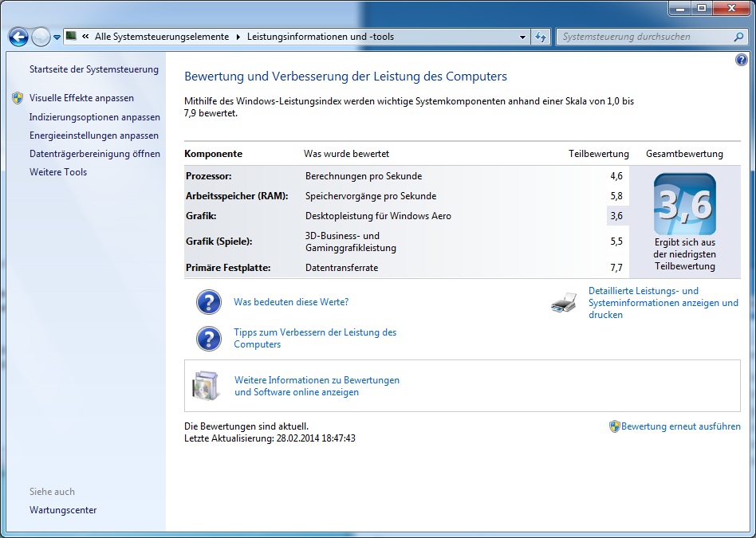This screenshot has height=538, width=756.
Task: Expand arrow after Alle Systemsteuerungselemente
Action: click(x=238, y=37)
